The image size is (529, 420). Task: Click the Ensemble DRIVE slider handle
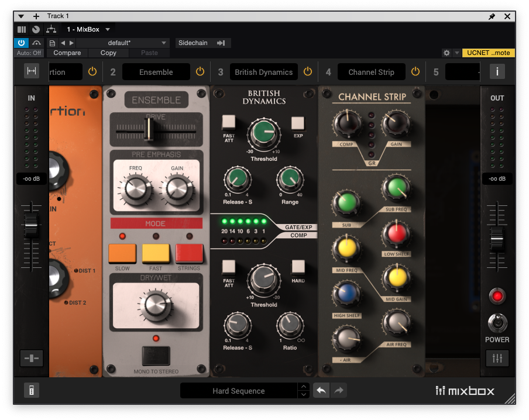pos(149,129)
